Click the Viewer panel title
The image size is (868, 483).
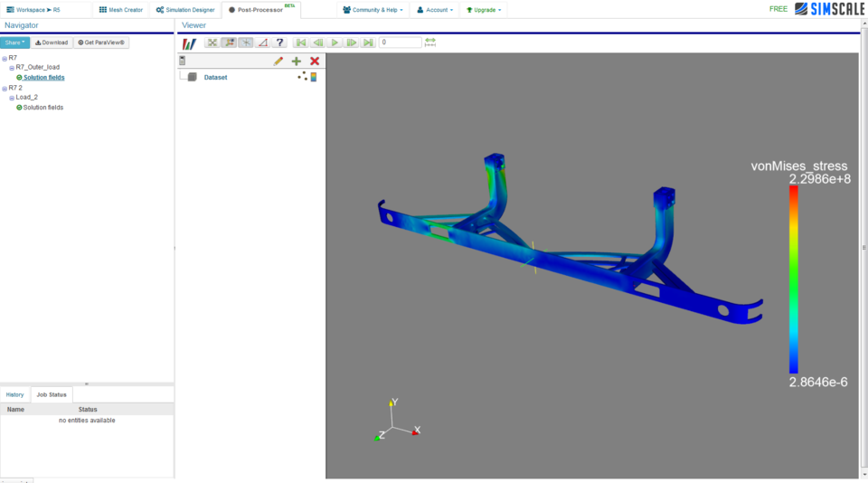[x=193, y=25]
